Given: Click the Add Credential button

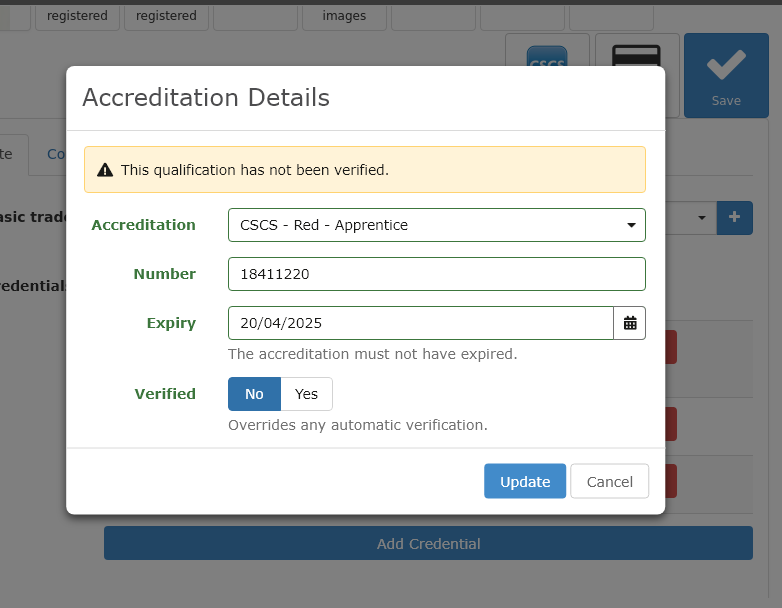Looking at the screenshot, I should 428,543.
